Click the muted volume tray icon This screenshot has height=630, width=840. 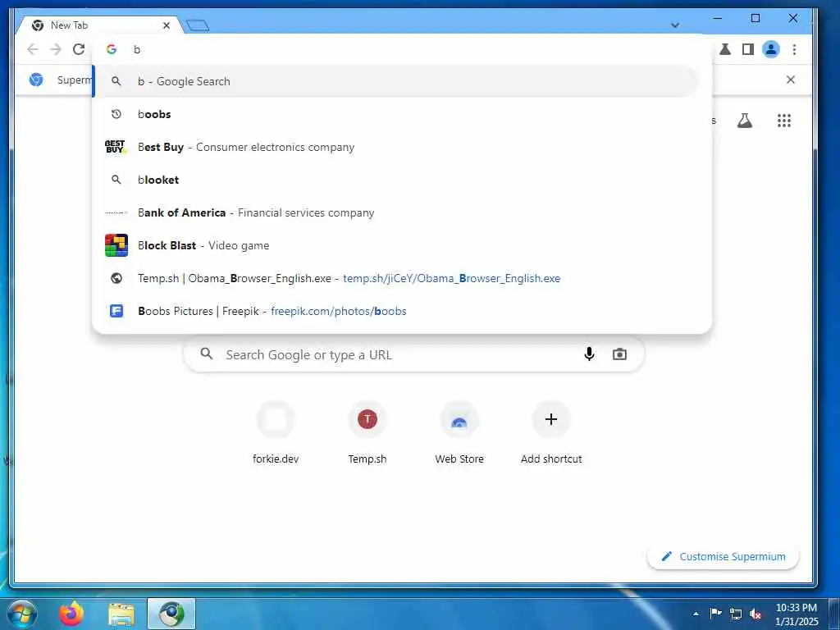click(x=756, y=614)
